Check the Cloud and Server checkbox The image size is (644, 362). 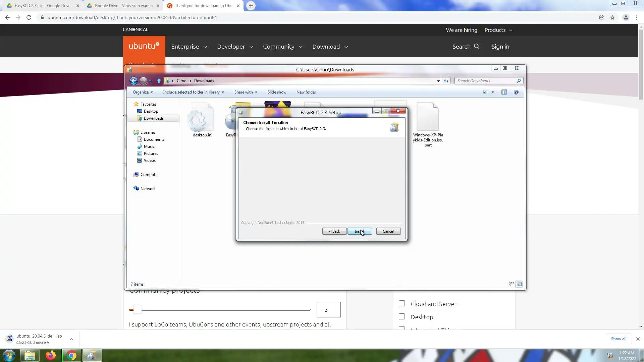pos(402,304)
